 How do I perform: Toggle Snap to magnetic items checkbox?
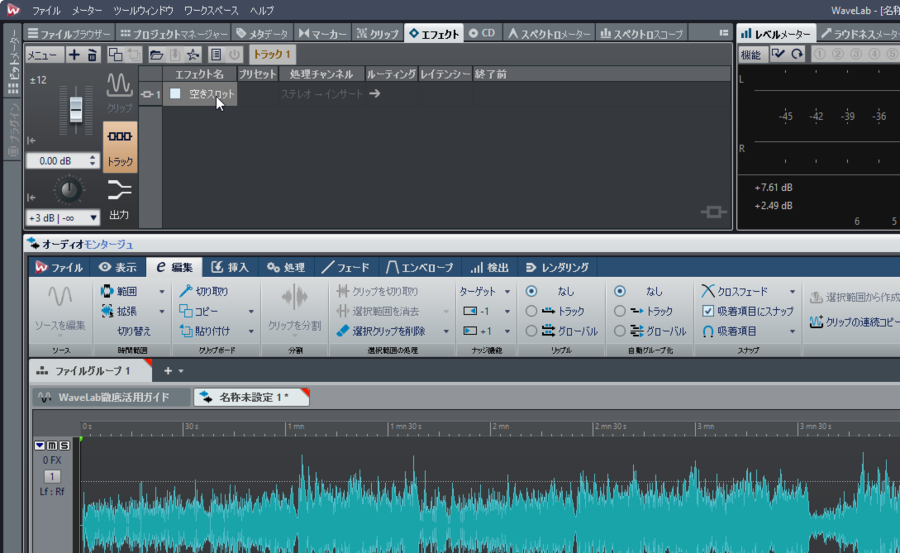point(708,311)
